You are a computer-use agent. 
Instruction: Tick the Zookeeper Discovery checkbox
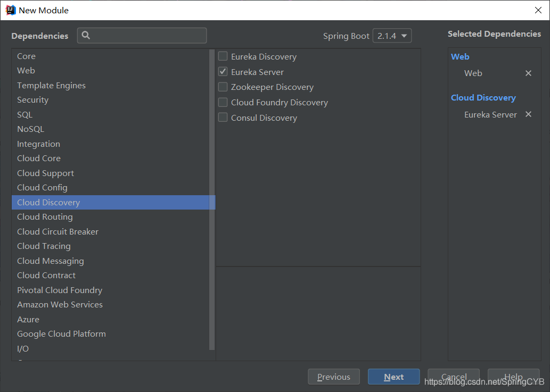(x=223, y=87)
